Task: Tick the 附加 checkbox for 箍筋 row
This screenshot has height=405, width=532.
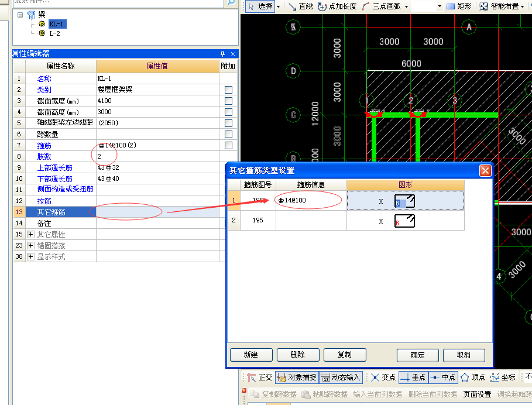Action: (229, 146)
